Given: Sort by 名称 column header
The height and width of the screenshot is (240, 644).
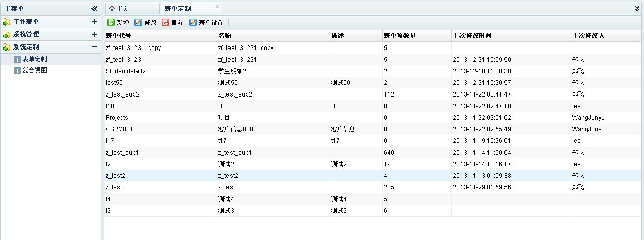Looking at the screenshot, I should click(273, 36).
